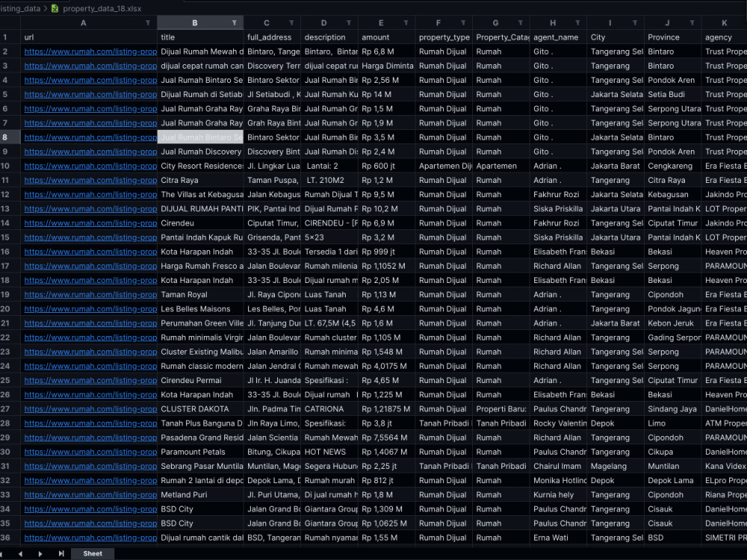Image resolution: width=747 pixels, height=560 pixels.
Task: Select the 'agent_name' header cell
Action: point(558,37)
